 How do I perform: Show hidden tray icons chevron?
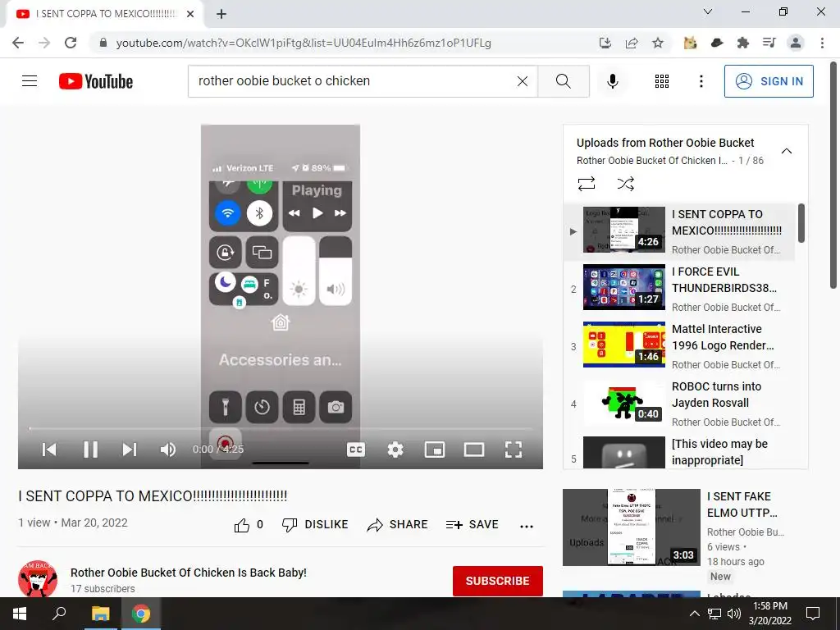(x=694, y=614)
